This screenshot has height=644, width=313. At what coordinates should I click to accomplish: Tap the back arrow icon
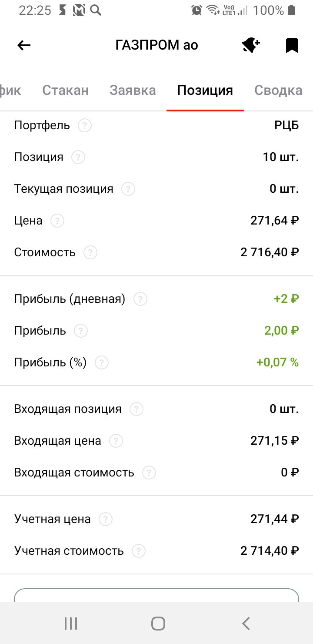pos(24,45)
